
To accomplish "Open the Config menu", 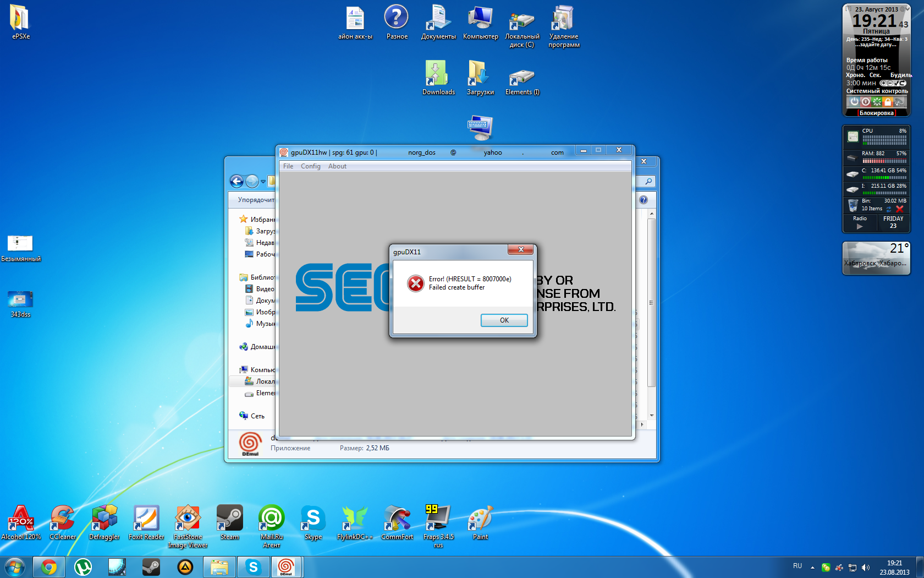I will (x=310, y=166).
